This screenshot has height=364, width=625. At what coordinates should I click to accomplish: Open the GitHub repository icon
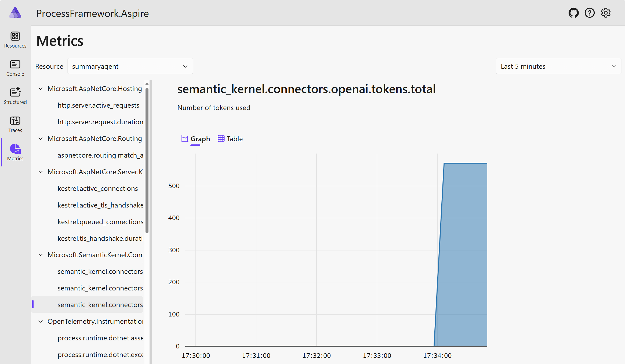573,13
